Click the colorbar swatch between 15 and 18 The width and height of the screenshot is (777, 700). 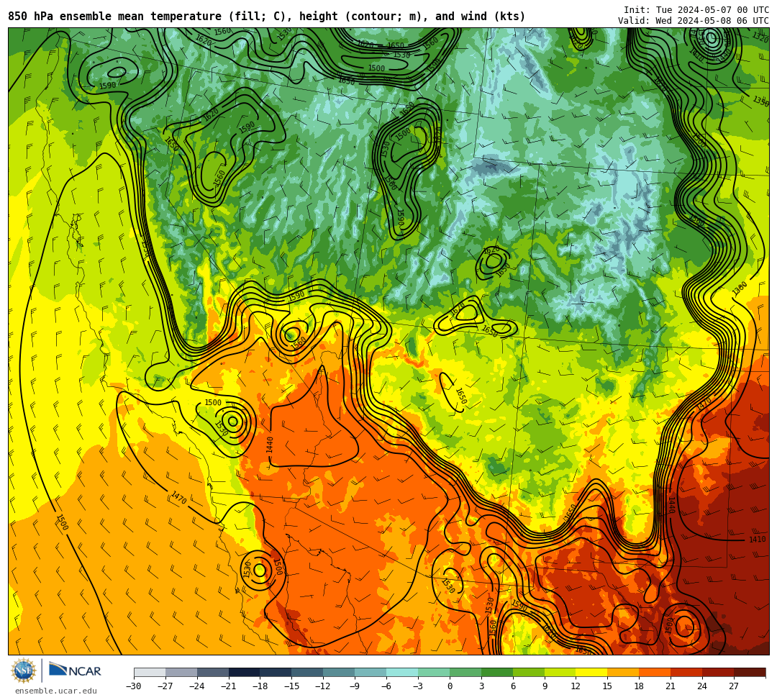(x=623, y=672)
